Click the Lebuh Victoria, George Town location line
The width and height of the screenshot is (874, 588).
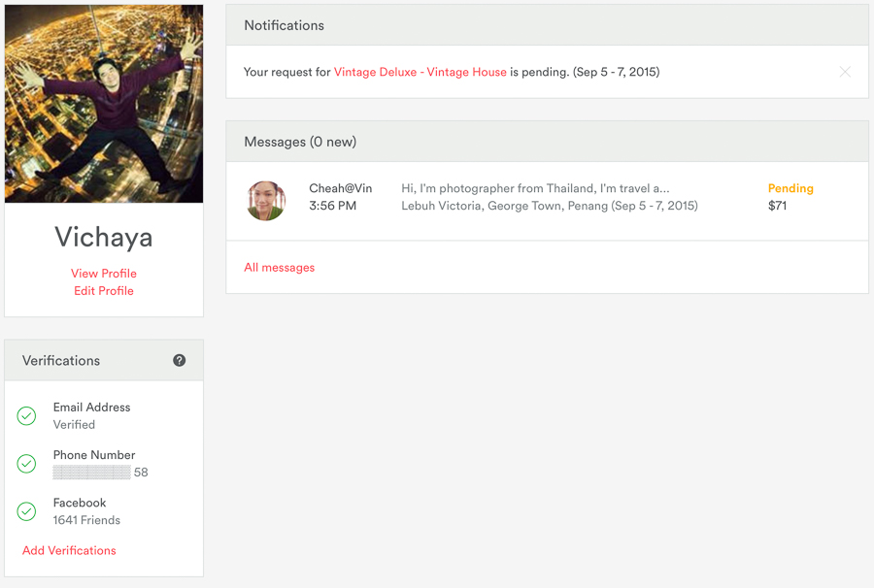550,206
